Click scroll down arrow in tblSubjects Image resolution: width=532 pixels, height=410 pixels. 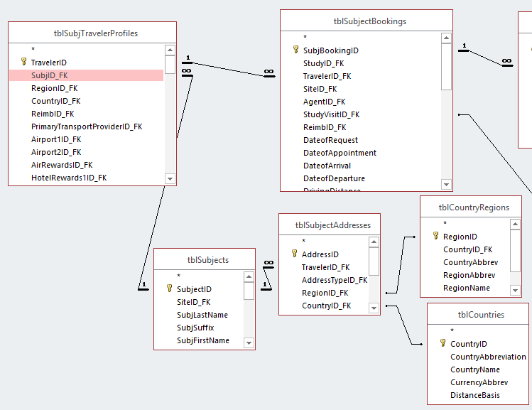(249, 342)
